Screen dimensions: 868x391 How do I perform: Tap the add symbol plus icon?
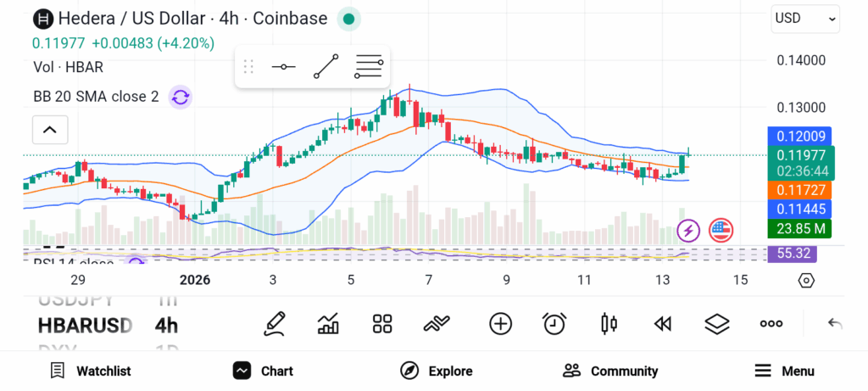[x=500, y=323]
